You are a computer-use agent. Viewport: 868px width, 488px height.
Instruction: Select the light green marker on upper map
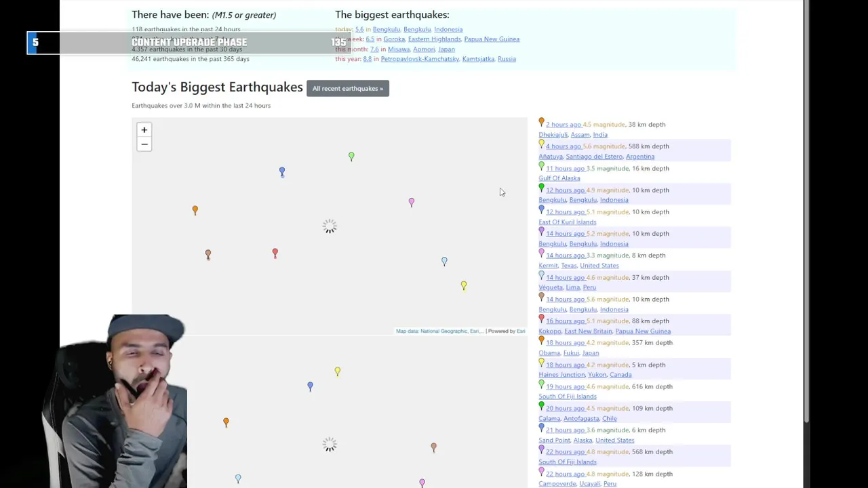pyautogui.click(x=351, y=157)
